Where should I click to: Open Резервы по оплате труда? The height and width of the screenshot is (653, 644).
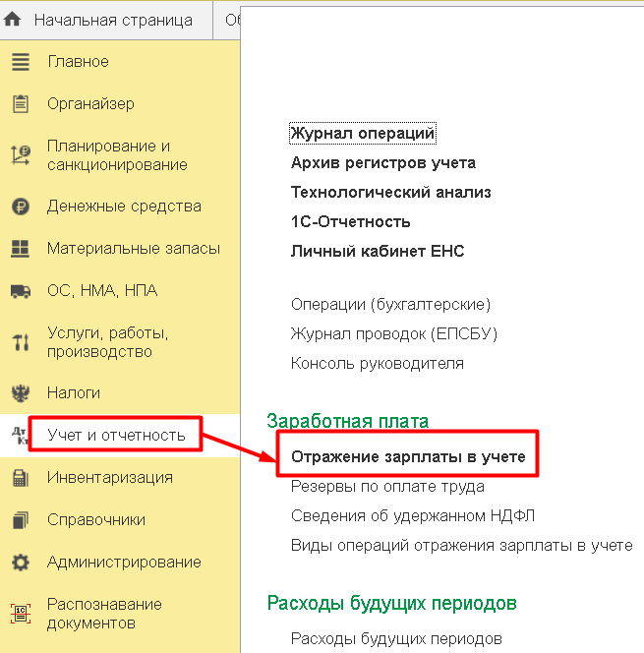click(x=387, y=487)
